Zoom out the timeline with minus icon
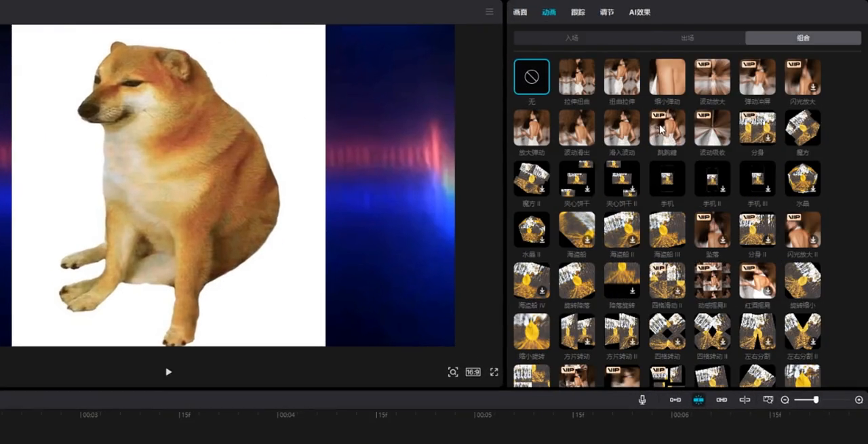868x444 pixels. [x=785, y=400]
